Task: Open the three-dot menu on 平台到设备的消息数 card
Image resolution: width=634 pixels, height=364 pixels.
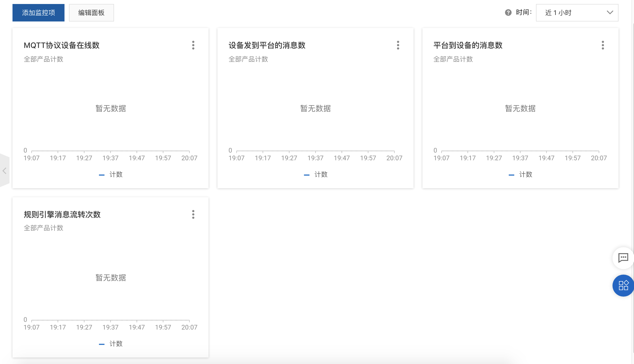Action: [603, 45]
